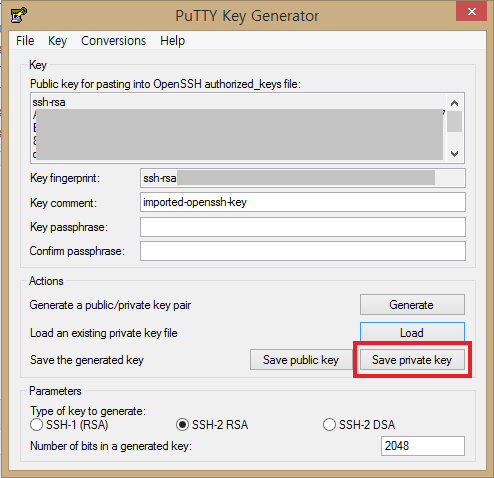The image size is (494, 478).
Task: Click the 'Key fingerprint:' label
Action: 65,178
